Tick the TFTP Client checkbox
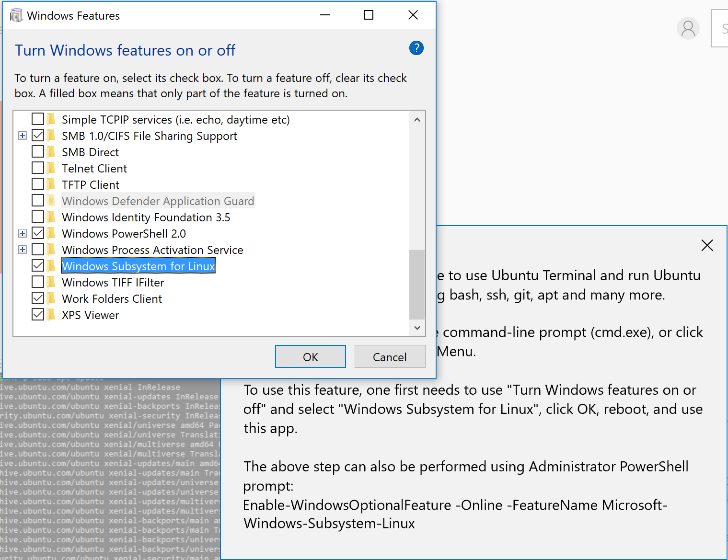This screenshot has height=560, width=728. [x=38, y=184]
